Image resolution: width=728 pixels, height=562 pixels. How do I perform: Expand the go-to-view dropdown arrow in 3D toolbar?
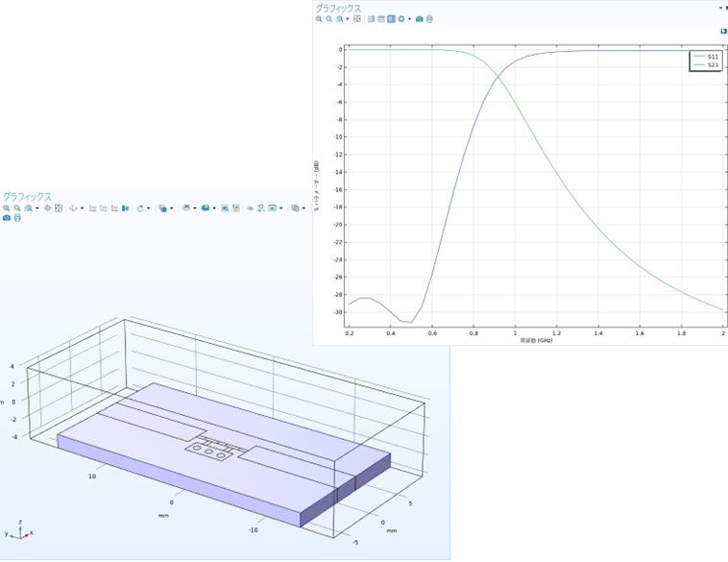pos(83,208)
